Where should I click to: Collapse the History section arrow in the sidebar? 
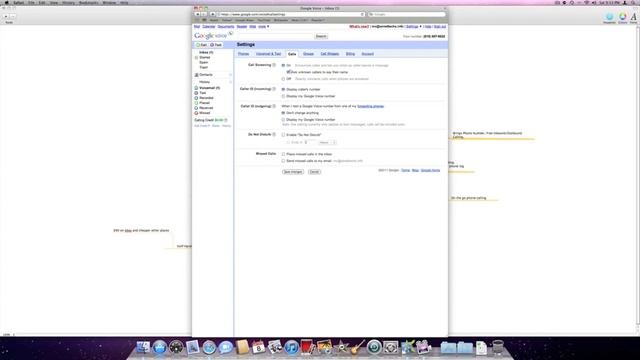(231, 82)
